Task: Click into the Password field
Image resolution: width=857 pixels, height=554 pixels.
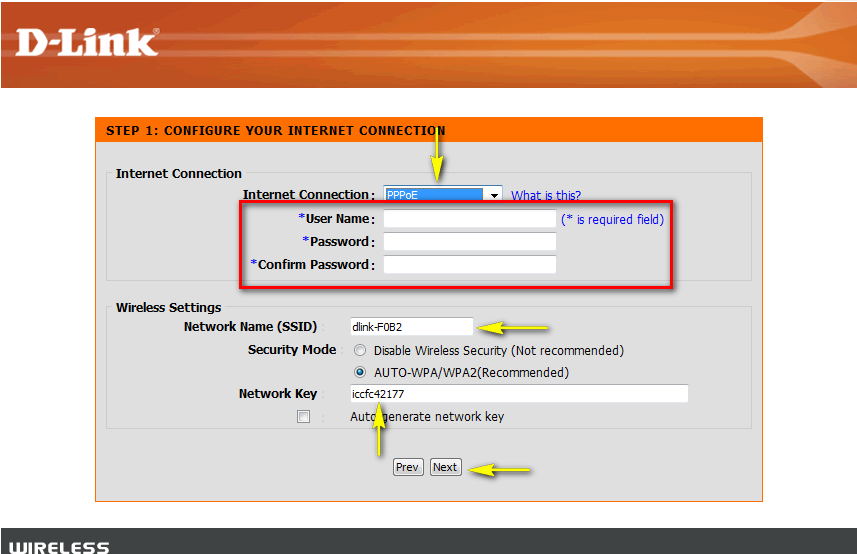Action: 469,242
